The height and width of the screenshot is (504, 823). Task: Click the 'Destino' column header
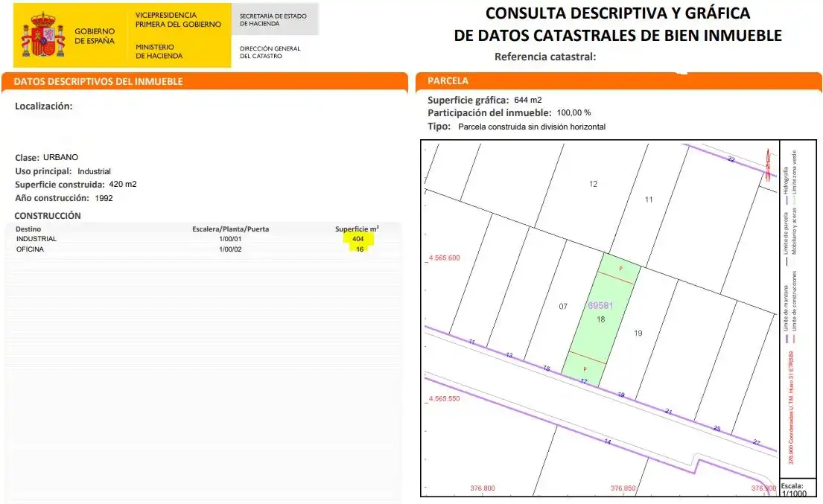pos(28,229)
